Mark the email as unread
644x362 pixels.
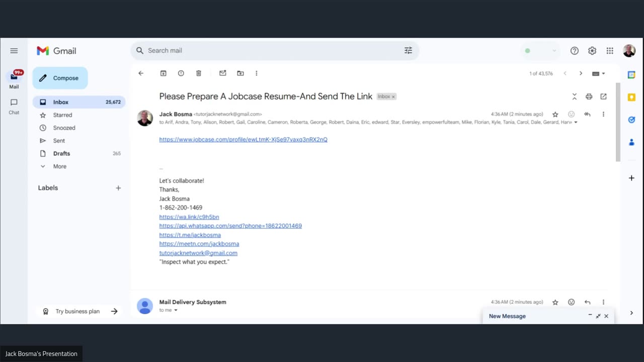[223, 73]
